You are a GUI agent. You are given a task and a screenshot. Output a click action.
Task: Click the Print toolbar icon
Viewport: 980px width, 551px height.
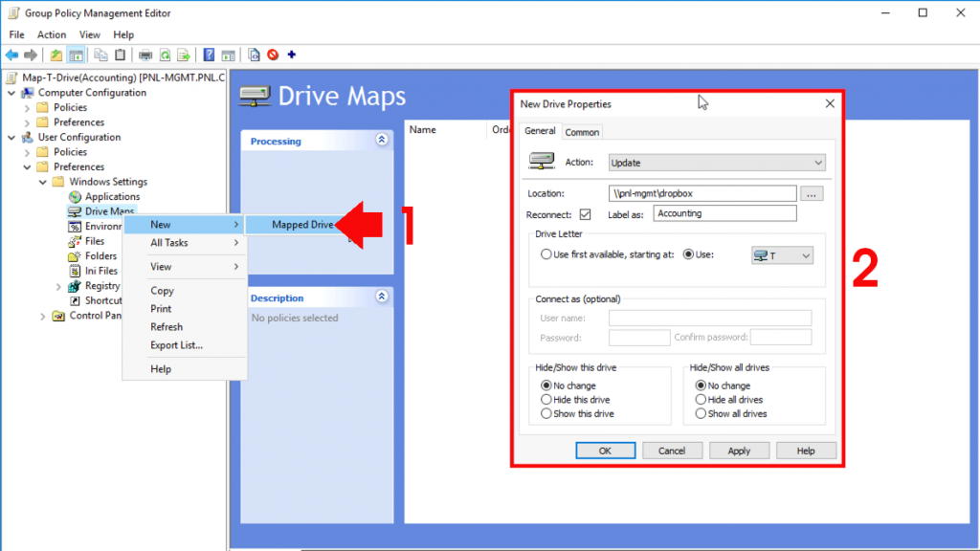point(145,55)
